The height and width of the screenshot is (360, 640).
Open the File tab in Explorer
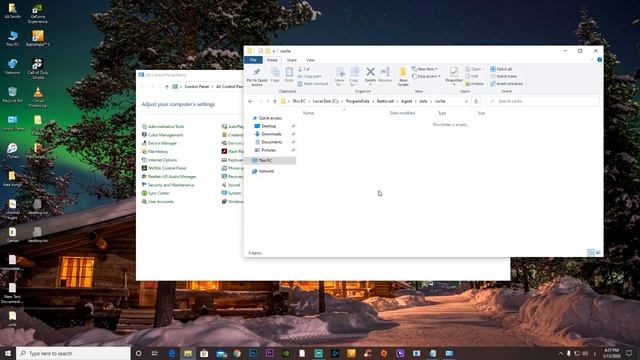click(253, 60)
